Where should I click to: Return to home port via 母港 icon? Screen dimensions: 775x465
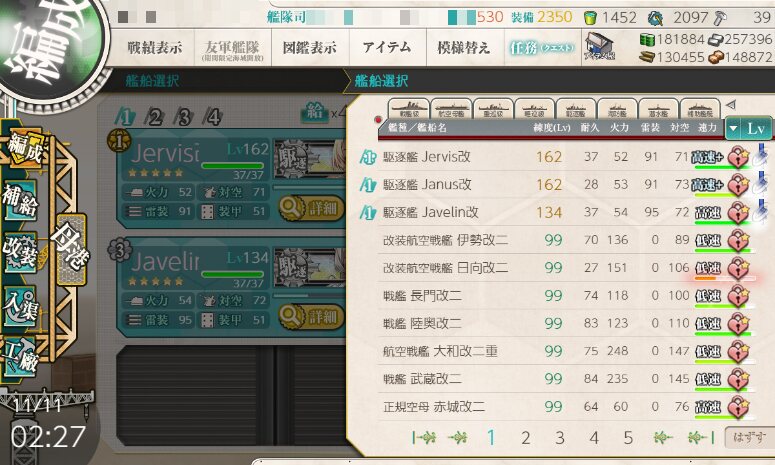point(72,250)
